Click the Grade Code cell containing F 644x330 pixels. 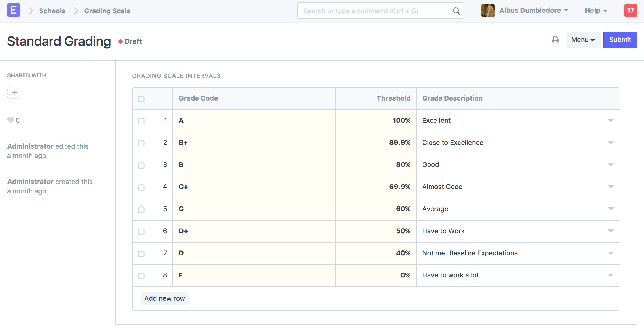[x=254, y=276]
